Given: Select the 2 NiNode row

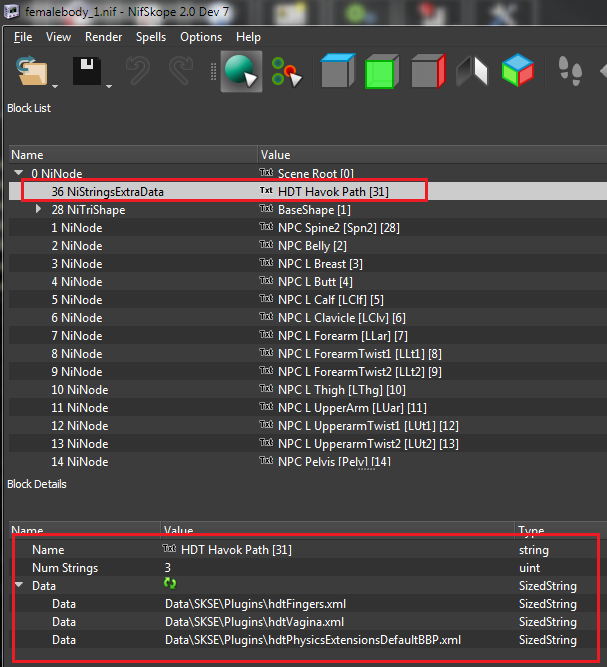Looking at the screenshot, I should pyautogui.click(x=308, y=245).
